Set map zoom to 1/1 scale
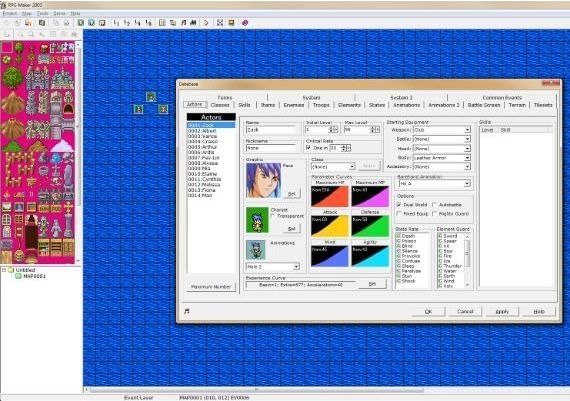The image size is (570, 401). coord(116,23)
